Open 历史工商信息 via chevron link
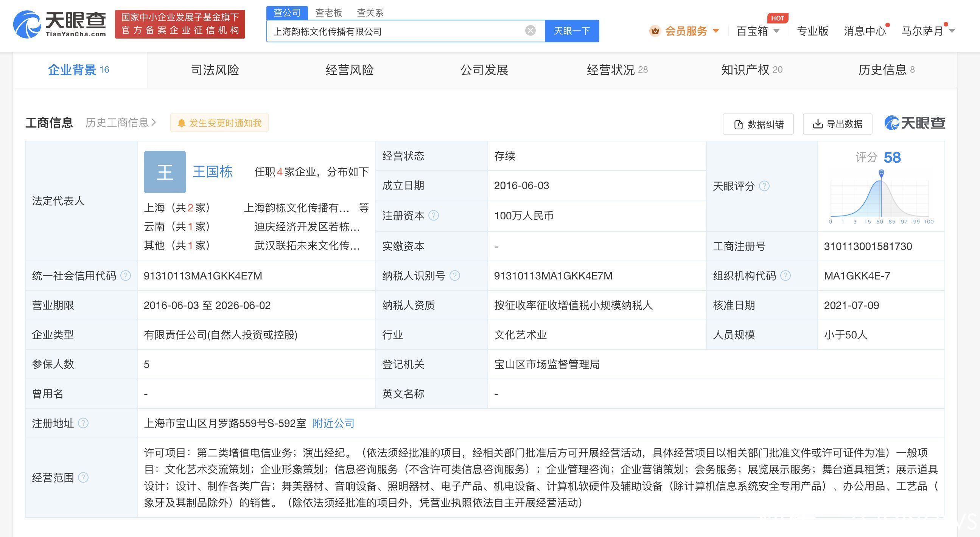 (121, 123)
